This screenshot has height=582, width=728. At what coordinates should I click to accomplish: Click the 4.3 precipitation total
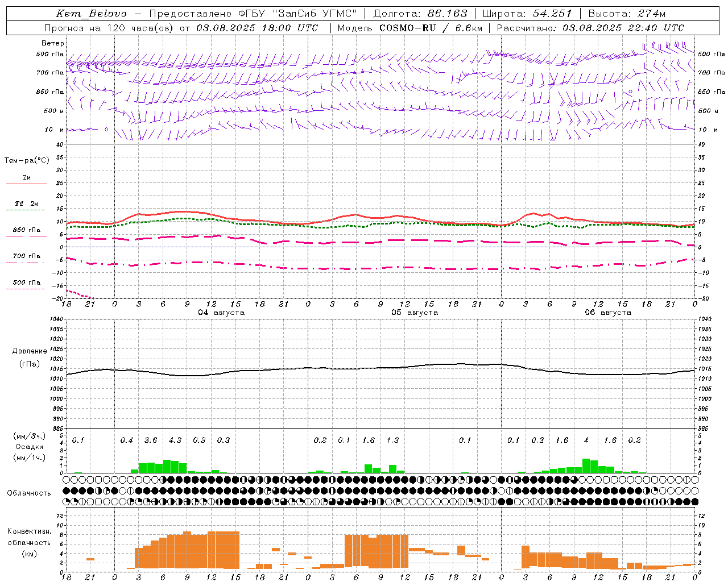[x=175, y=440]
